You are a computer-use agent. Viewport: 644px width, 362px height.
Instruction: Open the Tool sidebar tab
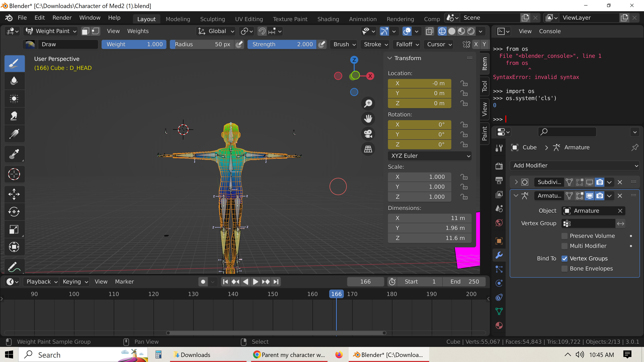485,86
